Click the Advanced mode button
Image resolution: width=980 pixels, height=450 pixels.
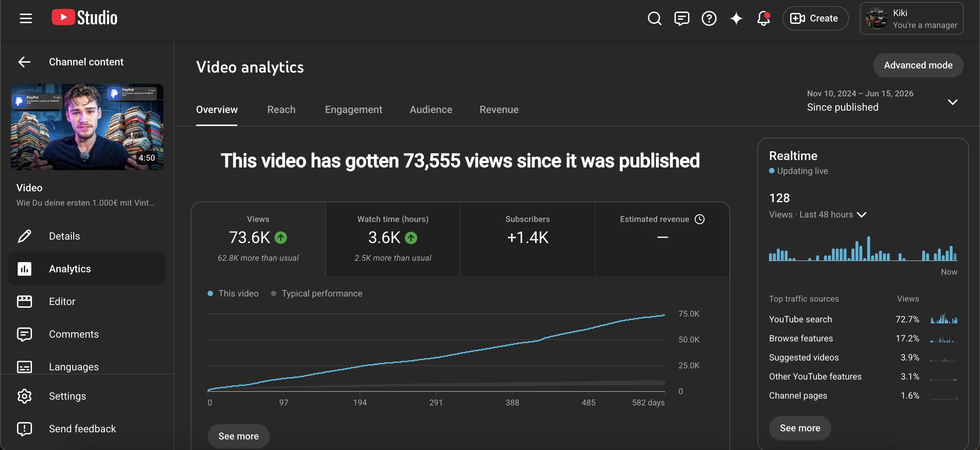click(x=918, y=65)
